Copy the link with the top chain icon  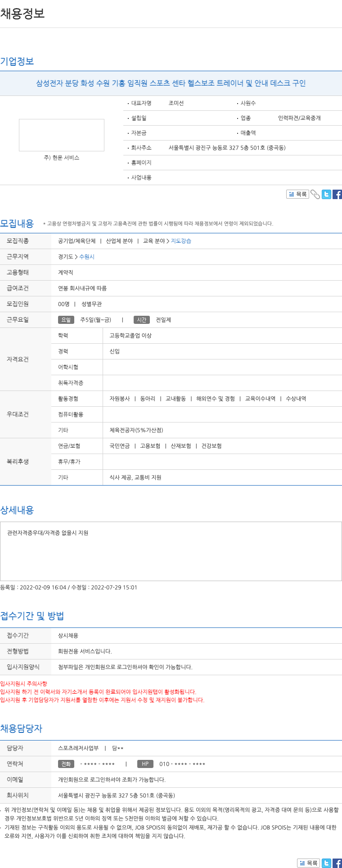point(315,194)
